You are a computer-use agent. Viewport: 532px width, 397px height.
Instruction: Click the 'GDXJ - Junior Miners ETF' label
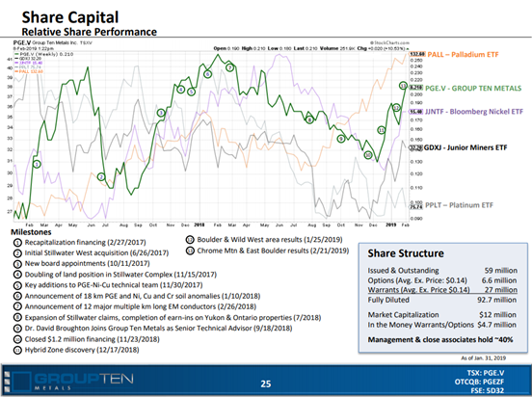coord(465,147)
